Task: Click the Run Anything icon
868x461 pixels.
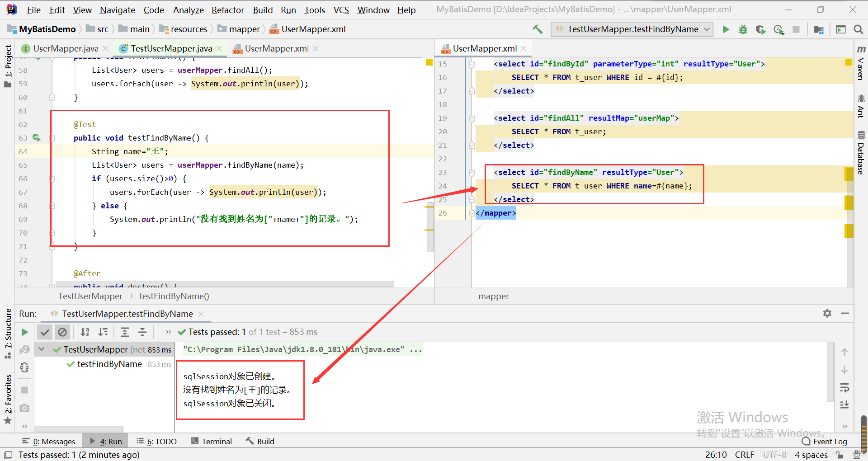Action: pyautogui.click(x=841, y=29)
